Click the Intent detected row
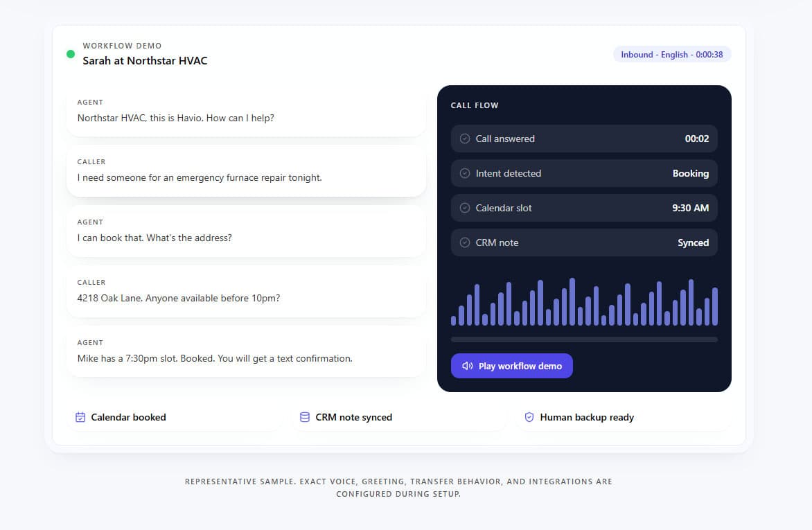Screen dimensions: 812x530 click(584, 173)
